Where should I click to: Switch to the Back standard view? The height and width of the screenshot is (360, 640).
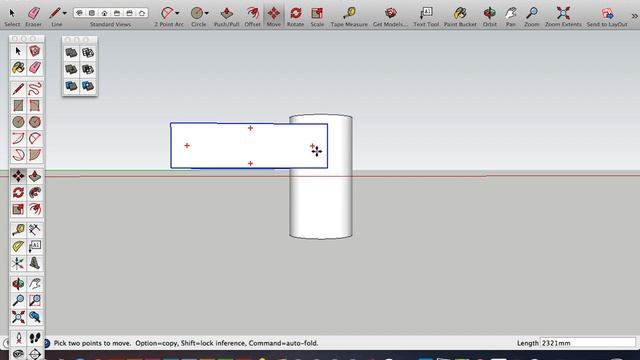pos(129,13)
